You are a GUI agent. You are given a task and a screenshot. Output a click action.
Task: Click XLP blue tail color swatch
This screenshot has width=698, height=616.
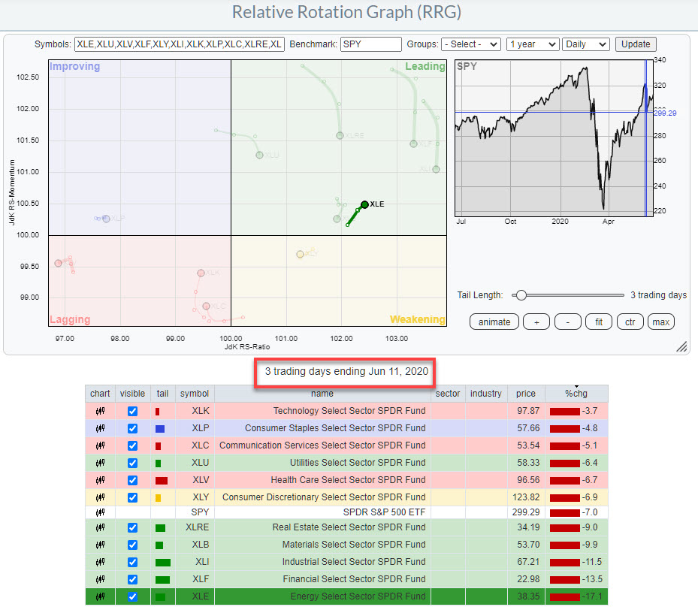click(x=159, y=428)
